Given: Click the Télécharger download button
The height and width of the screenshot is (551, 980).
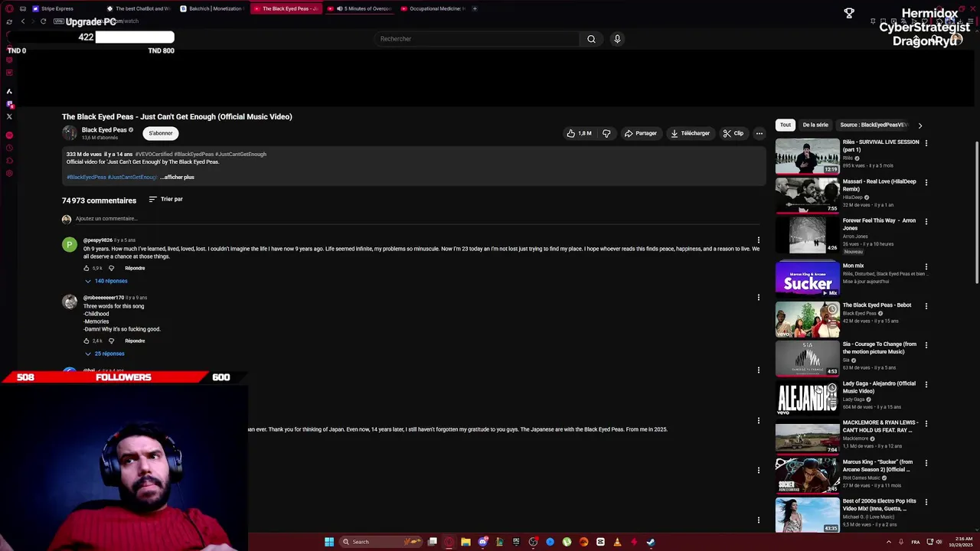Looking at the screenshot, I should click(x=690, y=133).
